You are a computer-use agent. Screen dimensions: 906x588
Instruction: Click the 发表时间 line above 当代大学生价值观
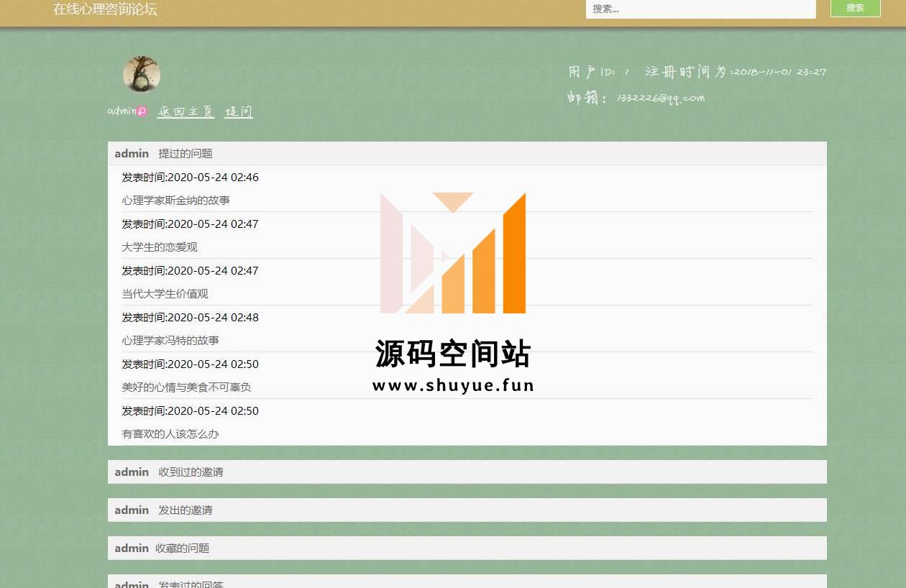point(190,271)
